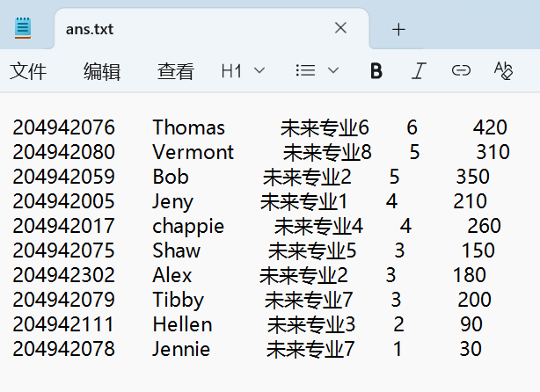Click the name Jennie
This screenshot has height=392, width=540.
181,349
